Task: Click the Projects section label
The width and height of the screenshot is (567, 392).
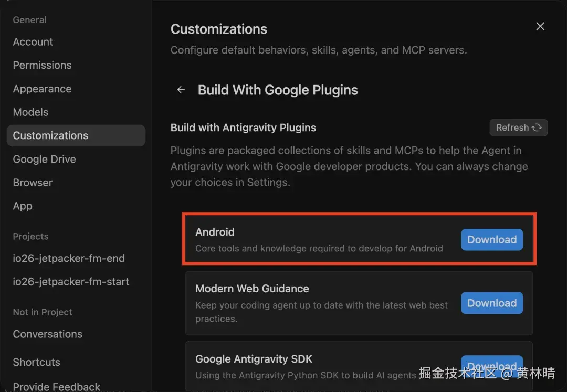Action: click(31, 236)
